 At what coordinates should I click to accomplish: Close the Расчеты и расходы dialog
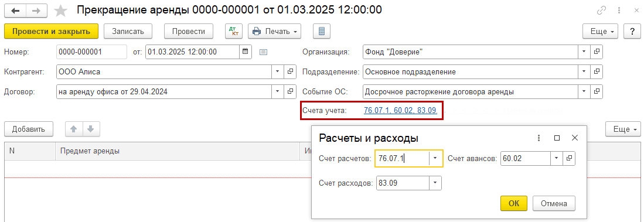tap(575, 138)
